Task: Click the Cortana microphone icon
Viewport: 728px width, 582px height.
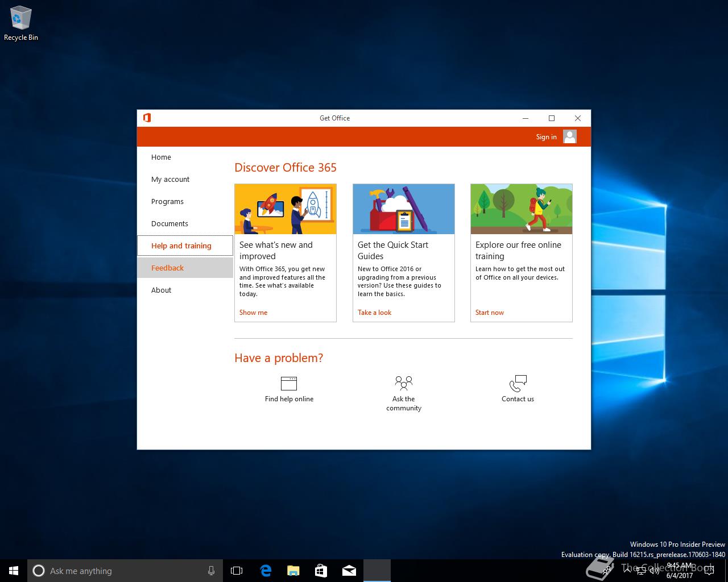Action: pyautogui.click(x=211, y=571)
